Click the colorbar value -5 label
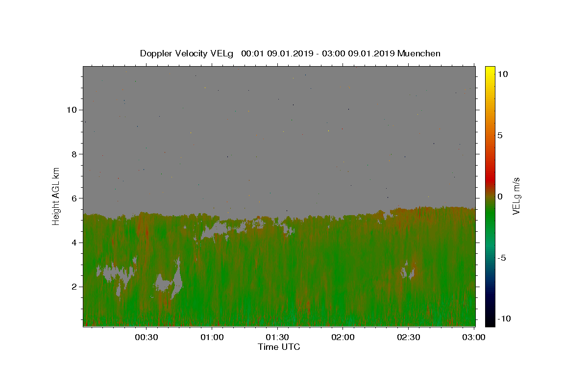 point(502,258)
